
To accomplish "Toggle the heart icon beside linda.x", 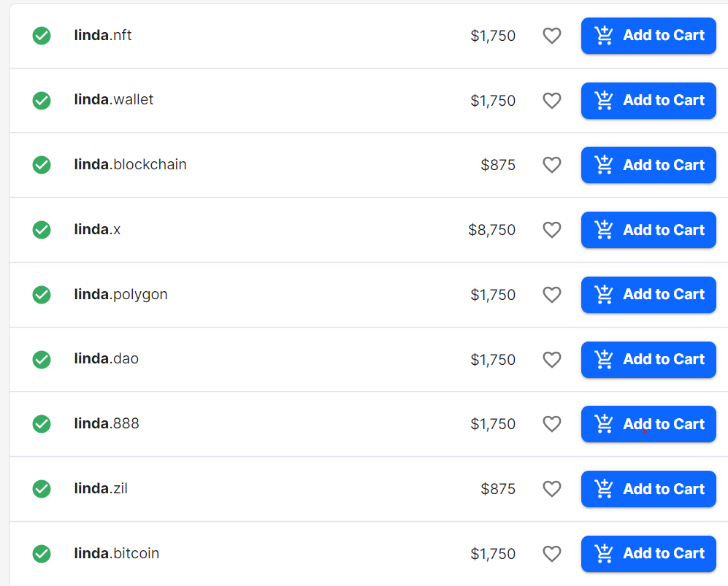I will coord(552,230).
